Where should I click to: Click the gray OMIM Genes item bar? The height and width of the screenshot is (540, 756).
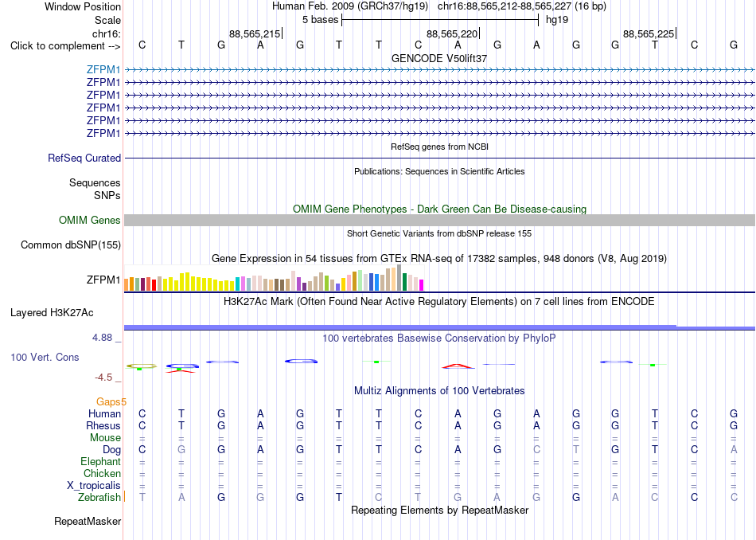tap(439, 220)
